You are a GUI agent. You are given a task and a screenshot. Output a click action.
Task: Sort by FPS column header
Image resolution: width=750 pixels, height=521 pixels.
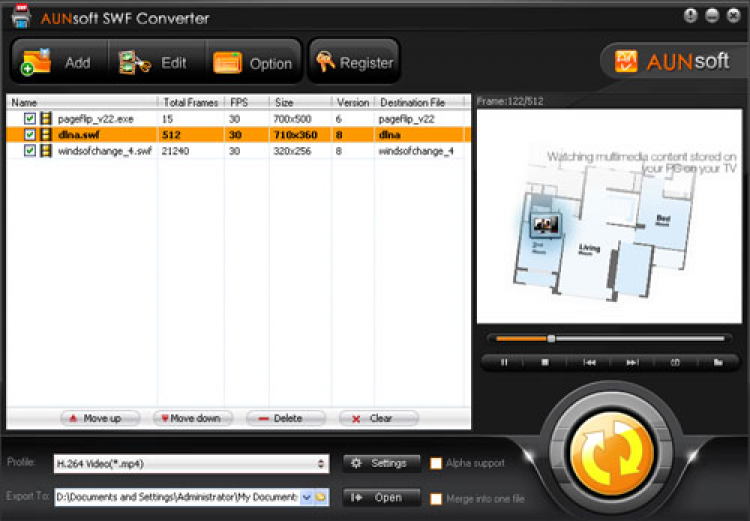click(x=246, y=102)
